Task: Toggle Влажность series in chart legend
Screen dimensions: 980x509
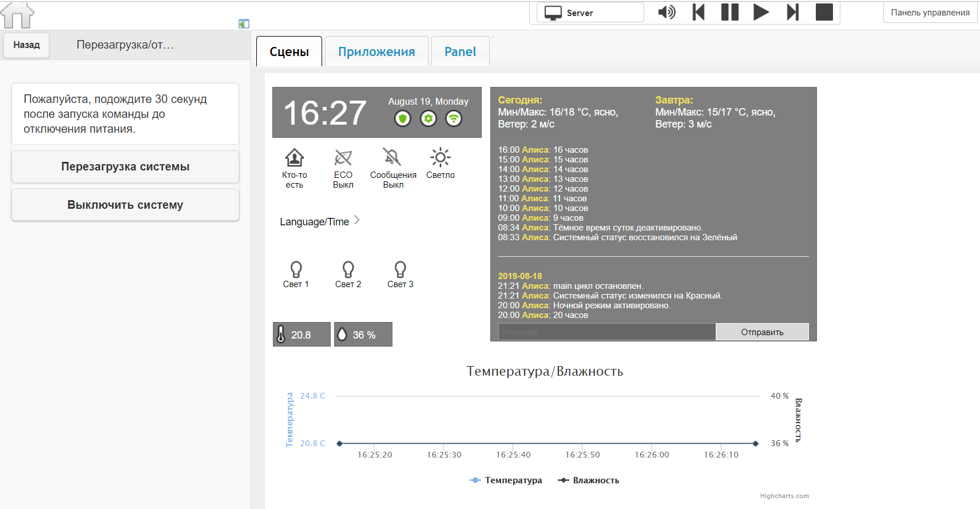Action: click(589, 480)
